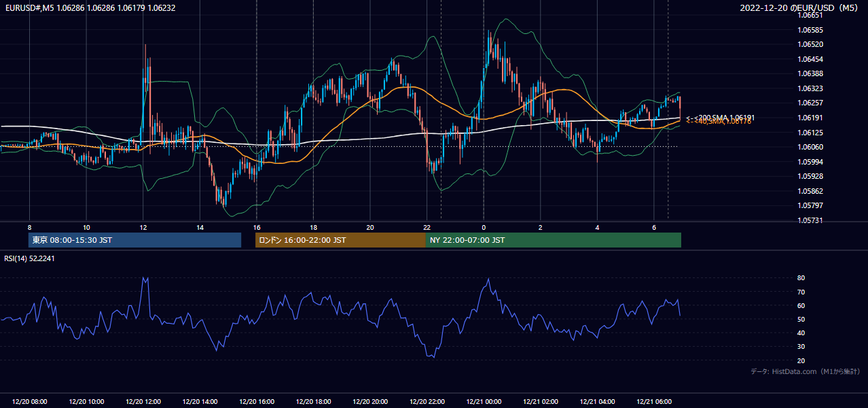Click hour 18 on price chart time axis

coord(313,227)
